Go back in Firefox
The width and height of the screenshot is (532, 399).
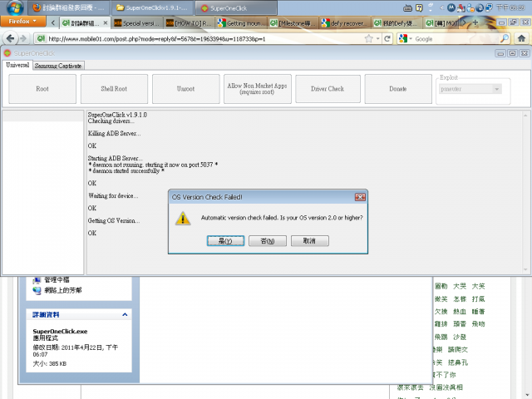click(x=10, y=38)
